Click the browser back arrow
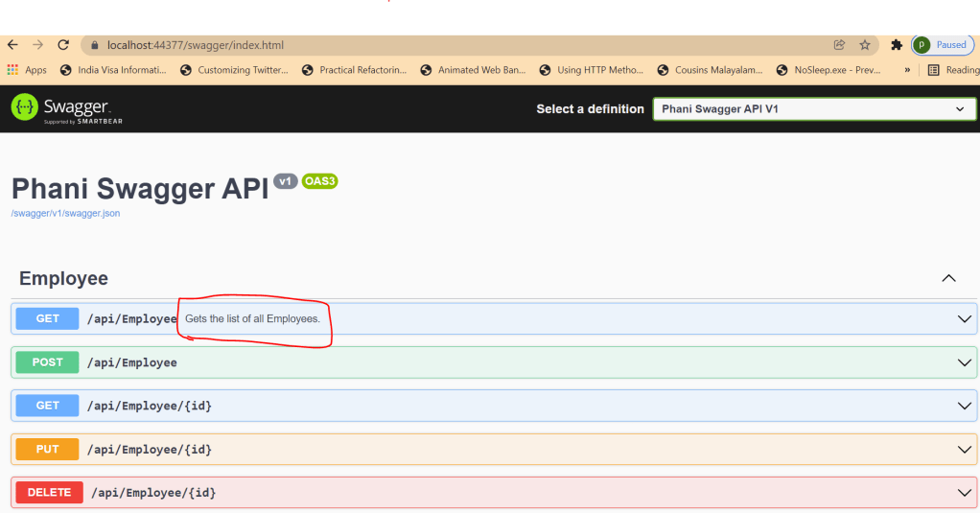This screenshot has width=980, height=513. pos(12,45)
